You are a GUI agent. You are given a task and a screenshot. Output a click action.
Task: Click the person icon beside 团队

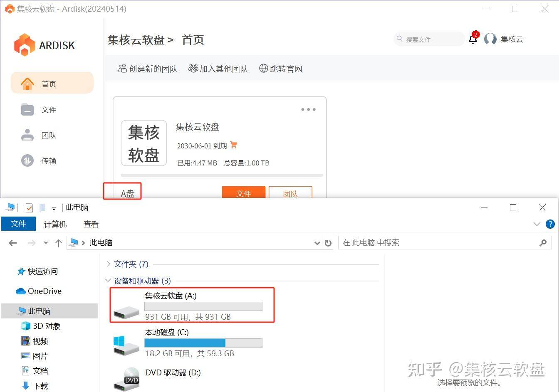[x=27, y=135]
